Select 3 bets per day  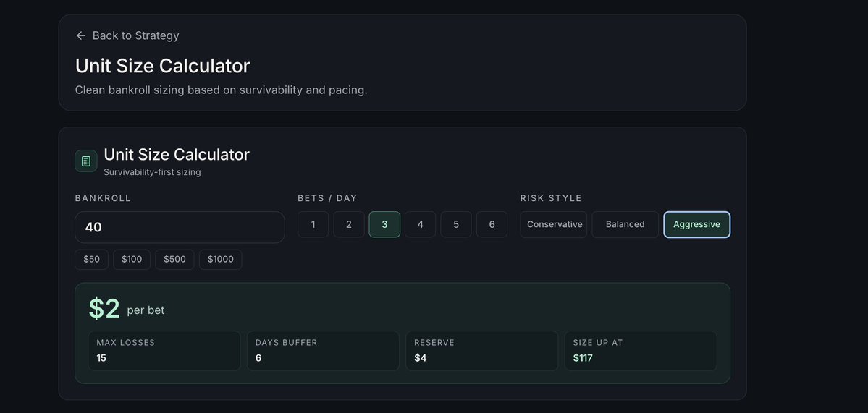click(384, 224)
